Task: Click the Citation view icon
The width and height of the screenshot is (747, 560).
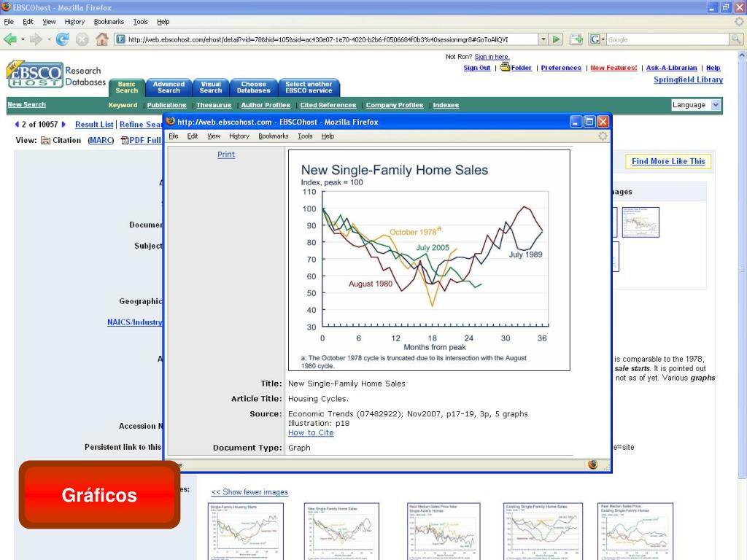Action: [x=46, y=141]
